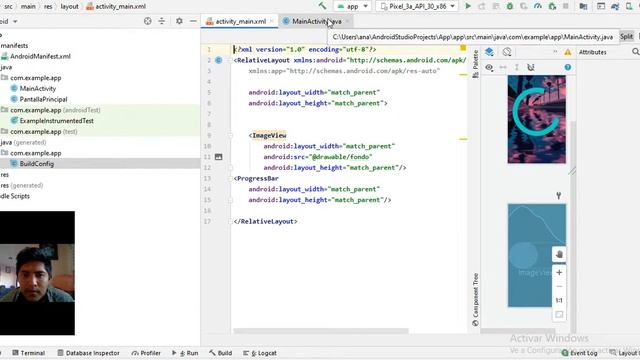Fold the ImageView tag at line 9
Screen dimensions: 640x360
(230, 135)
